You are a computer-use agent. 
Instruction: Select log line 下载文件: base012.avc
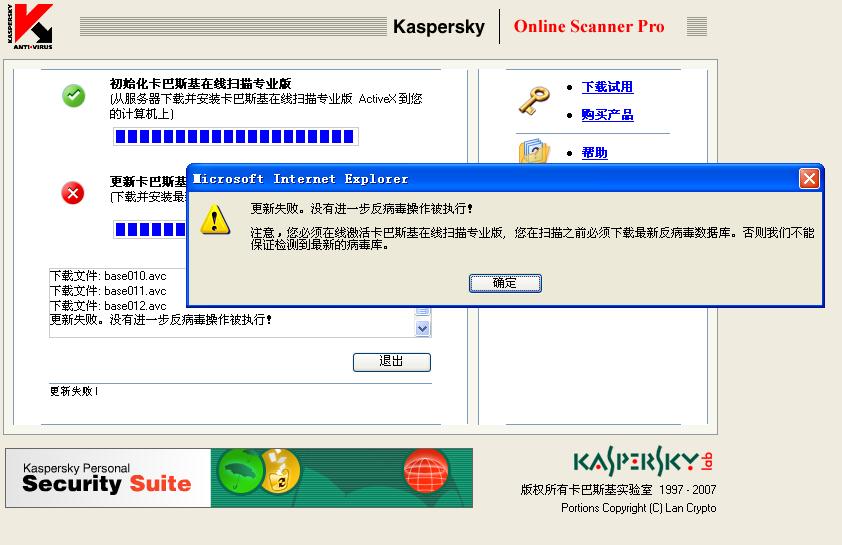pos(108,306)
